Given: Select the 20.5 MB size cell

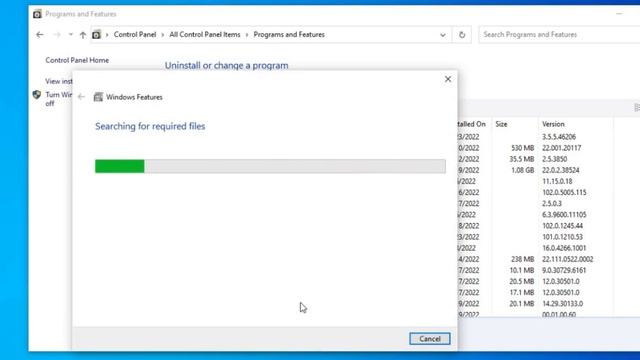Looking at the screenshot, I should [x=522, y=281].
